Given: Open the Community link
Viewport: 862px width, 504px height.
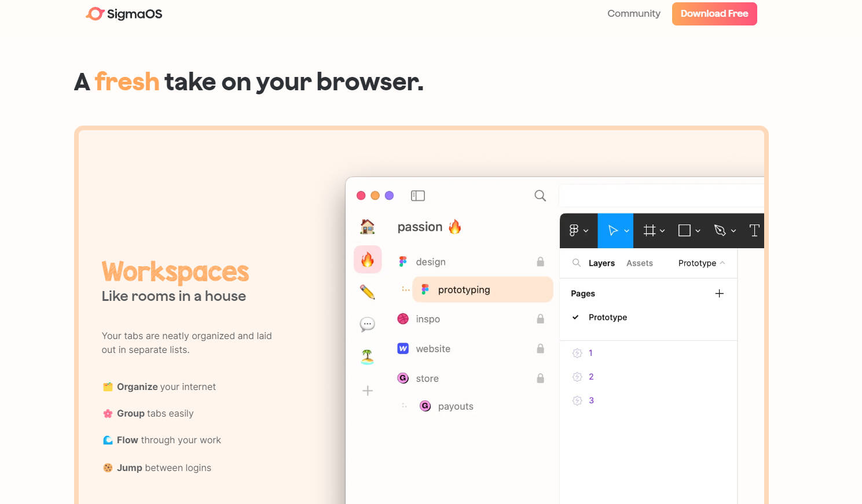Looking at the screenshot, I should pos(633,14).
